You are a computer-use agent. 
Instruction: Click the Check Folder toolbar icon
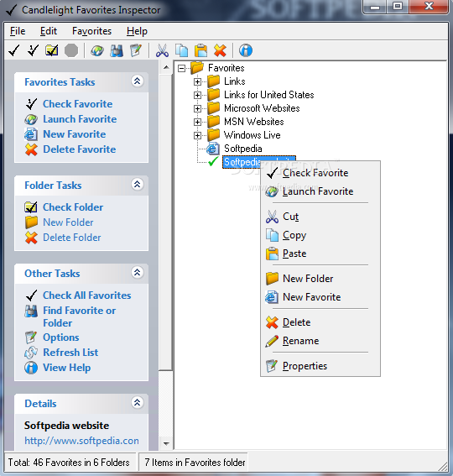(52, 50)
